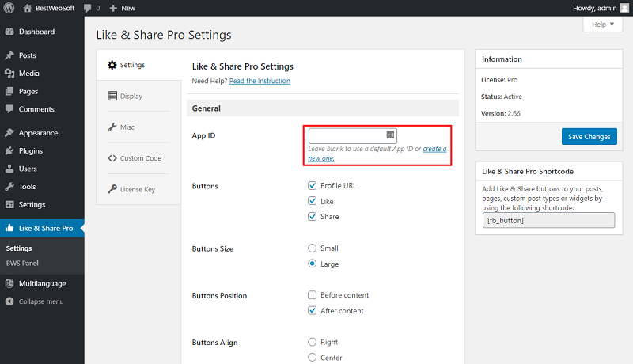
Task: Click the WordPress logo icon
Action: coord(9,8)
